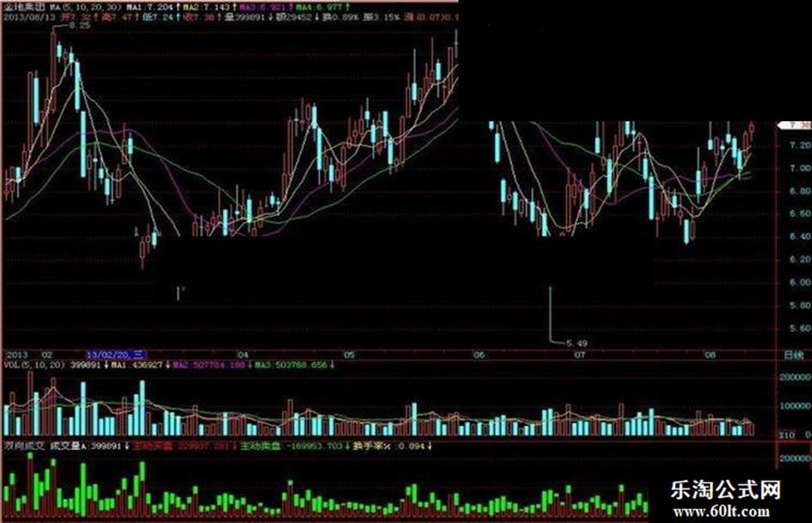Click the VOL(5,10,20) indicator label
Image resolution: width=812 pixels, height=523 pixels.
34,365
